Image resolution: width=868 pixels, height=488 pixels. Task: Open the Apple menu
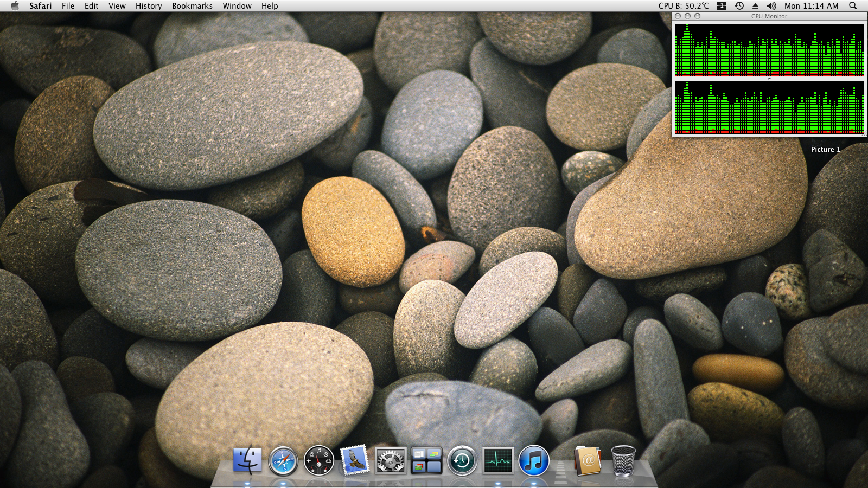(x=15, y=6)
